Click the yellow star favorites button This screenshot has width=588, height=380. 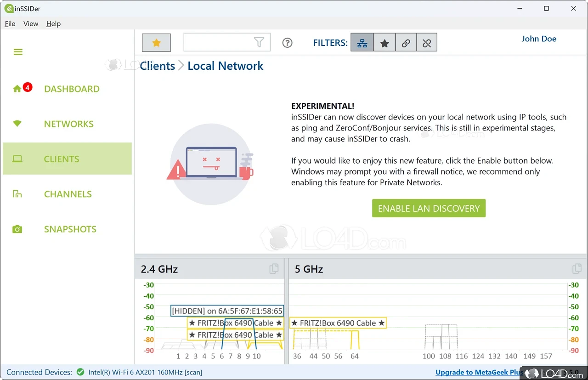pos(156,43)
